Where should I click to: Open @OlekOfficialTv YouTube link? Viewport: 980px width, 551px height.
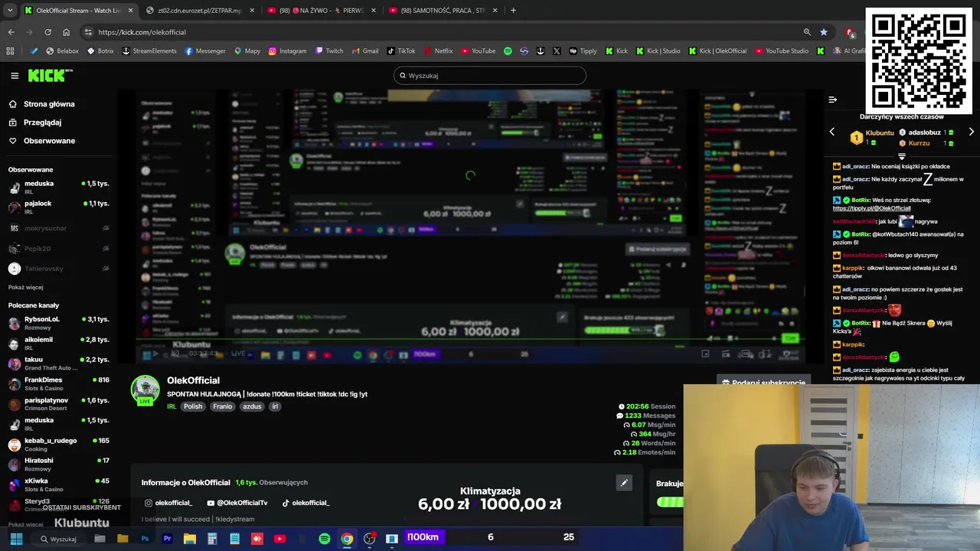pos(237,503)
